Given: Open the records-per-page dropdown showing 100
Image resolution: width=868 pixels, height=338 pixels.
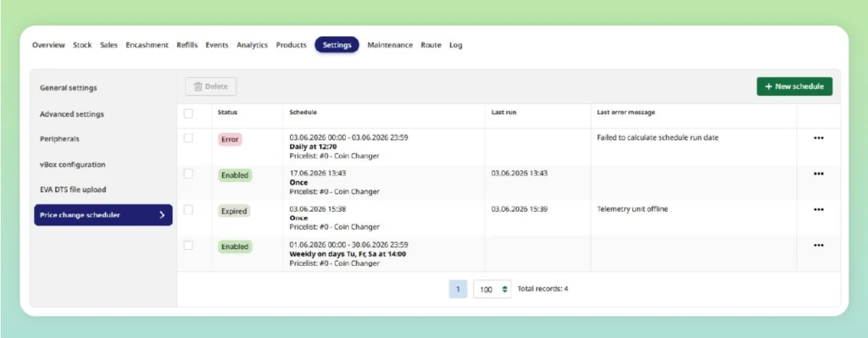Looking at the screenshot, I should [x=492, y=290].
